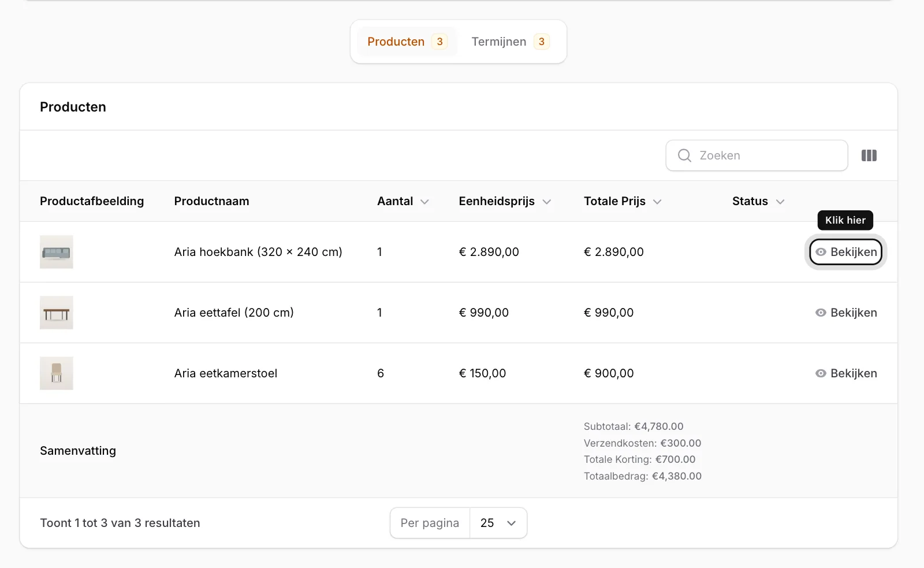Click the Totaalbedrag €4,380.00 line
This screenshot has width=924, height=568.
(x=643, y=476)
